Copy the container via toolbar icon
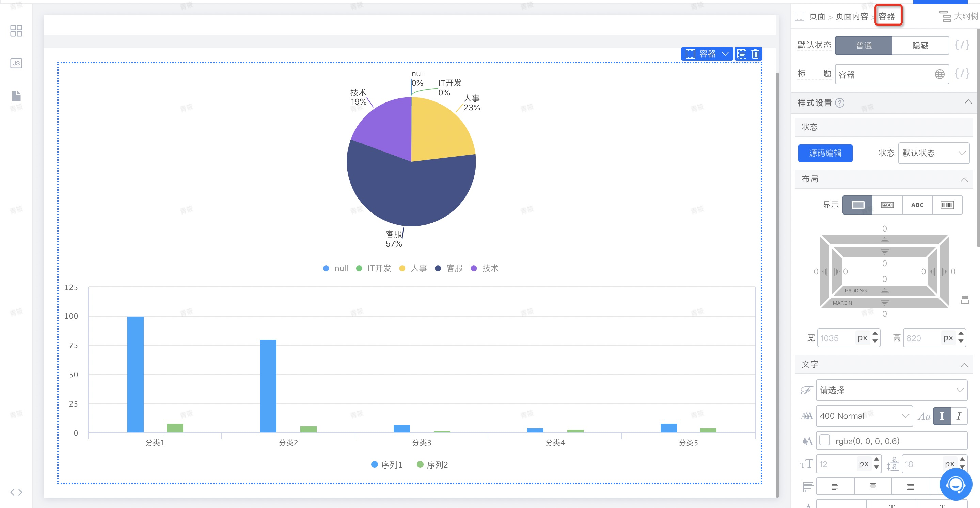The width and height of the screenshot is (980, 508). [741, 54]
